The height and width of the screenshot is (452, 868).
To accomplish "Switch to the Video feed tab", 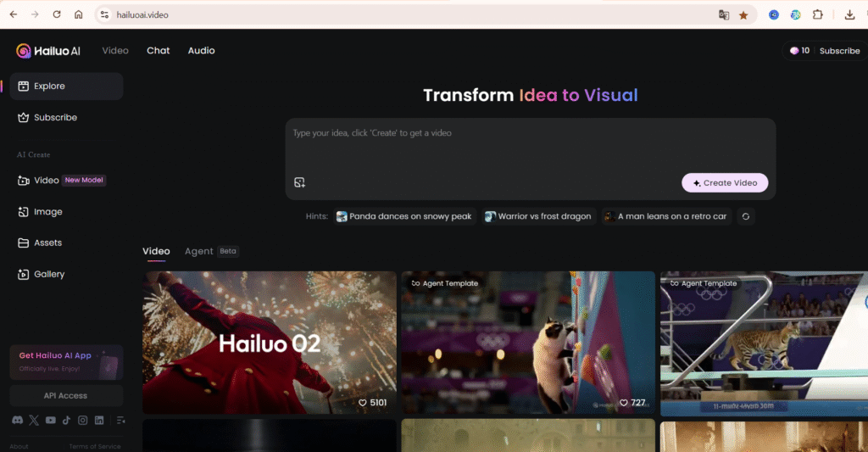I will [156, 252].
